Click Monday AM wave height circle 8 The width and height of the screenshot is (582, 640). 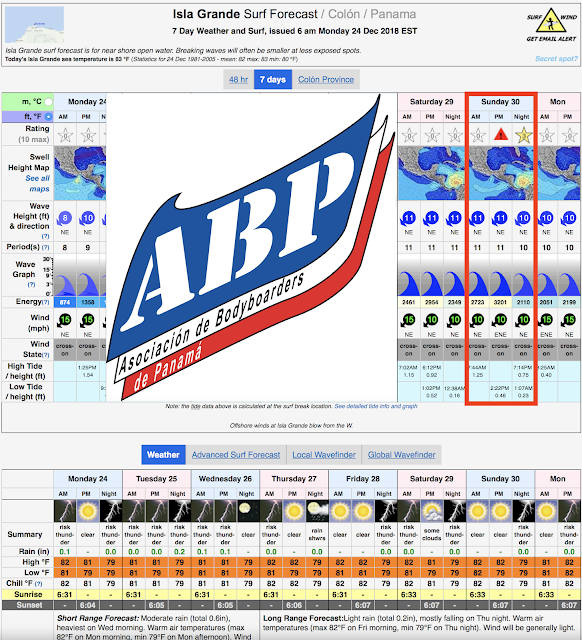64,218
